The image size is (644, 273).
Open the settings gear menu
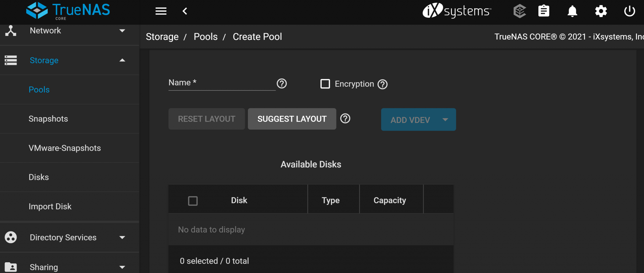point(601,11)
